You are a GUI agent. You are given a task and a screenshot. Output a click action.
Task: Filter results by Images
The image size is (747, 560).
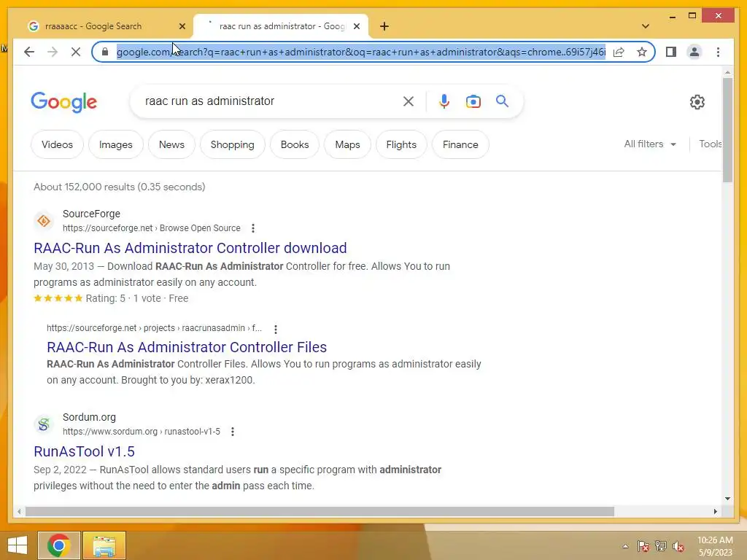tap(116, 144)
